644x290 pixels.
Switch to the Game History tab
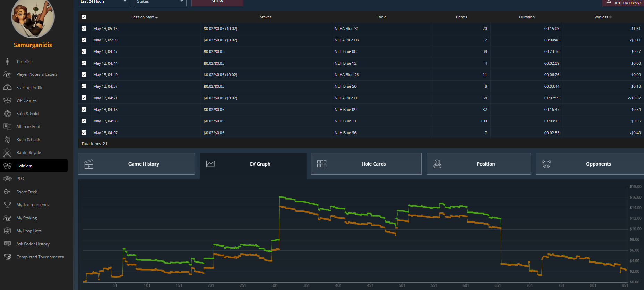(x=136, y=164)
